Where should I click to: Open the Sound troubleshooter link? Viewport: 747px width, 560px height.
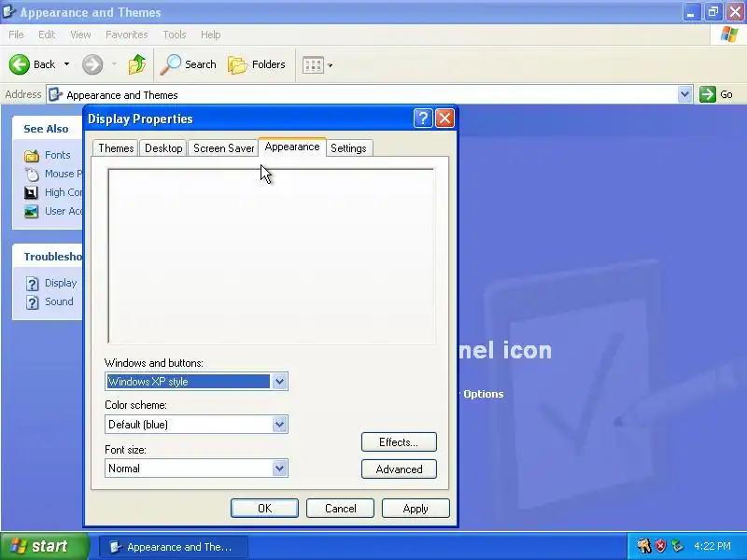point(59,301)
